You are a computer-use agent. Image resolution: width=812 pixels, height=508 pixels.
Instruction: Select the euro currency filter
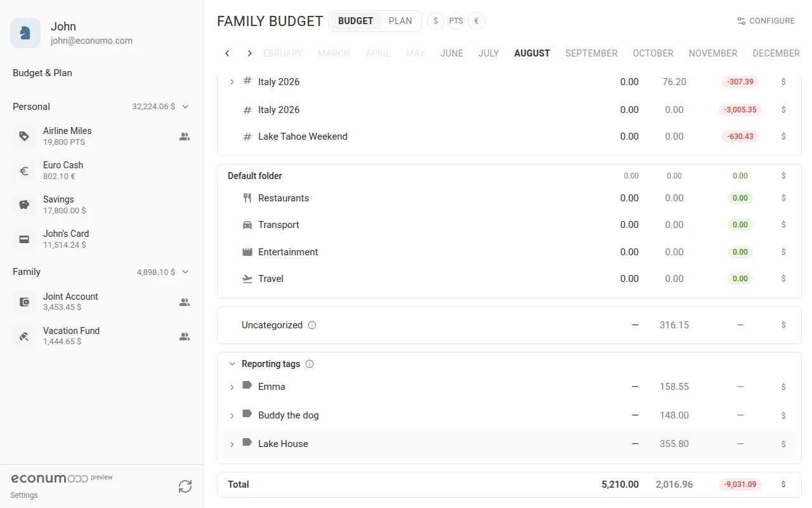tap(476, 21)
